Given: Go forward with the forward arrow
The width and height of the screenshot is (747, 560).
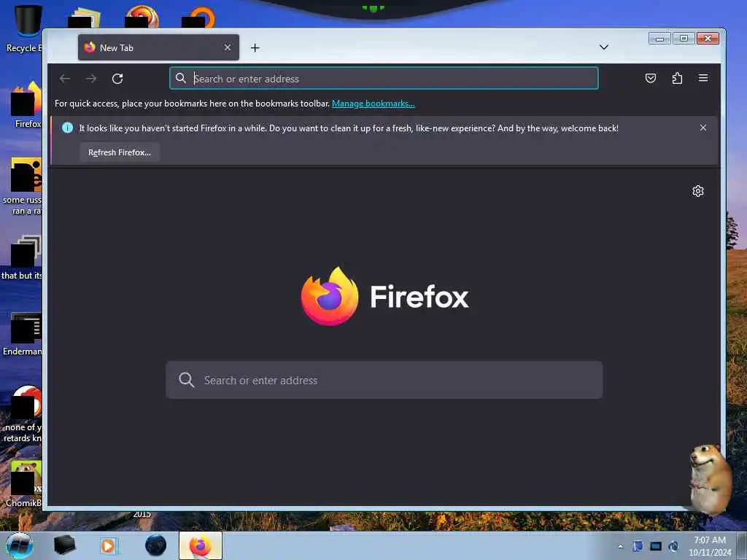Looking at the screenshot, I should point(91,79).
